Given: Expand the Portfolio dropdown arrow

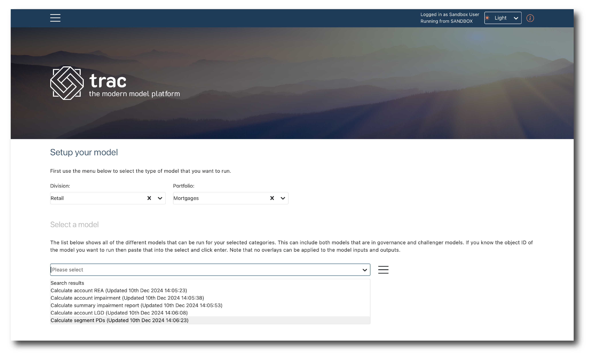Looking at the screenshot, I should (283, 198).
